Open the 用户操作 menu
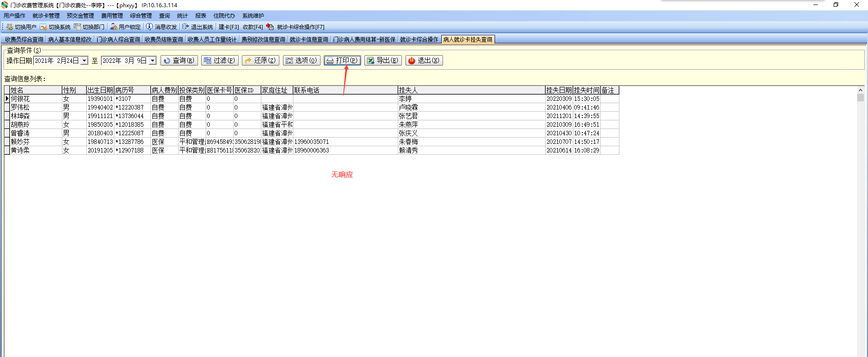Viewport: 868px width, 357px height. click(x=14, y=16)
